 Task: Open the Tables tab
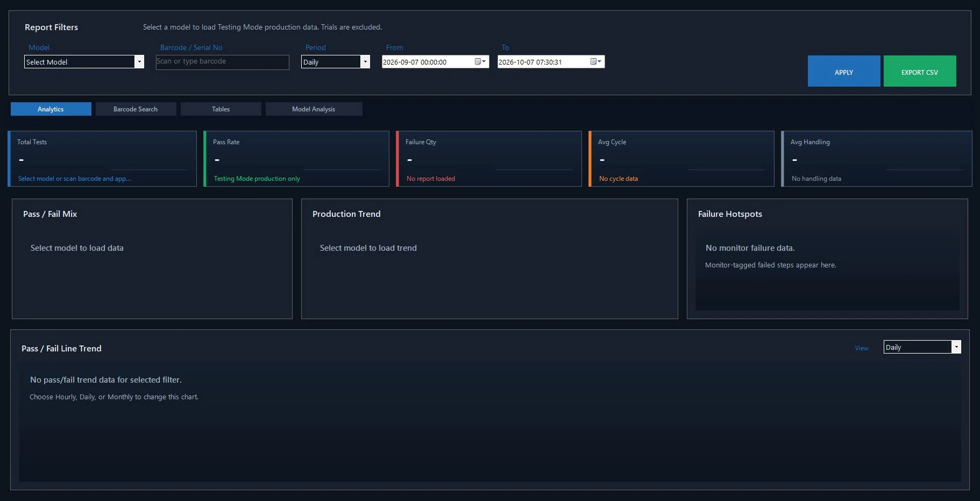(221, 109)
